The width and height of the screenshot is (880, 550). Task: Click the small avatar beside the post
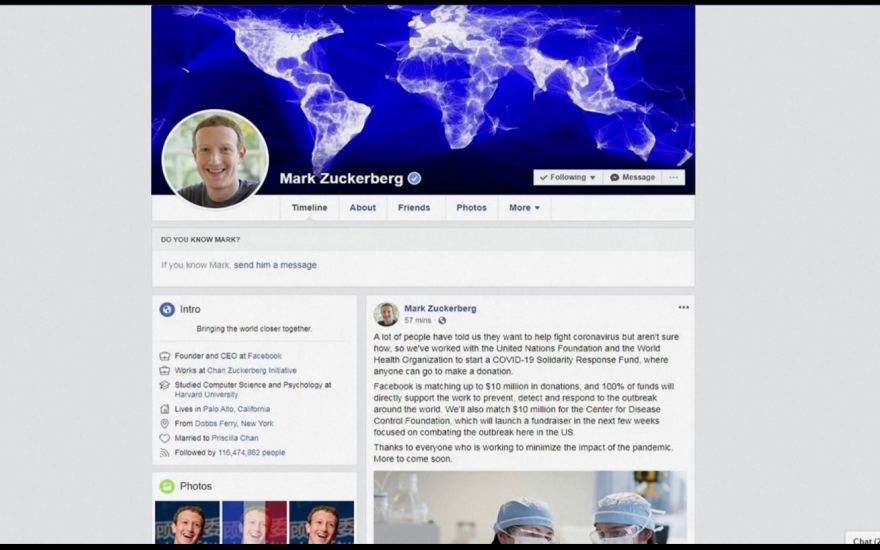(387, 314)
